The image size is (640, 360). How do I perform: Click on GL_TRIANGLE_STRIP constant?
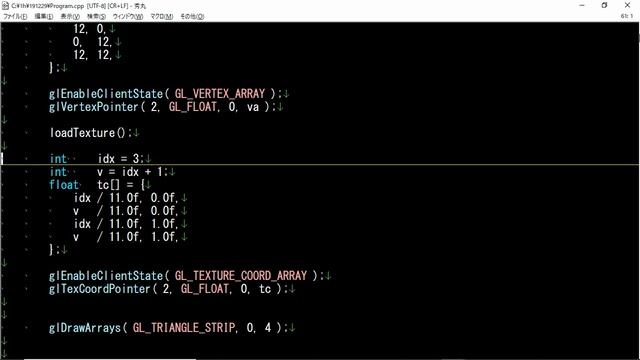point(184,328)
